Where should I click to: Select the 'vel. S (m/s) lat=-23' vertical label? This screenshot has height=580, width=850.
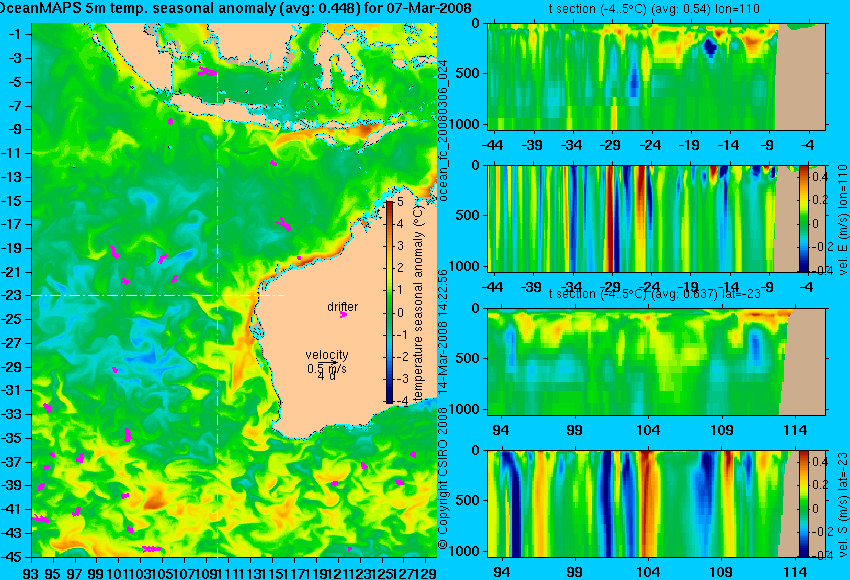pos(842,504)
